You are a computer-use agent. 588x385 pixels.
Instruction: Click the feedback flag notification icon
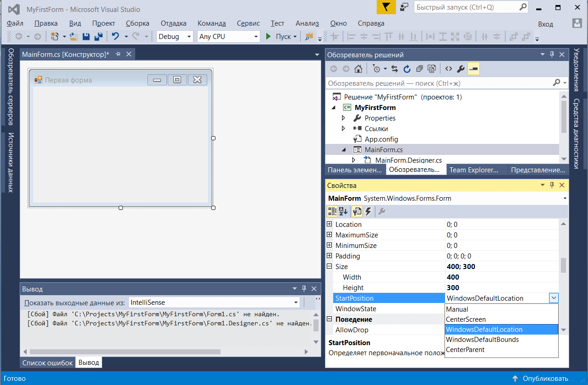point(386,8)
